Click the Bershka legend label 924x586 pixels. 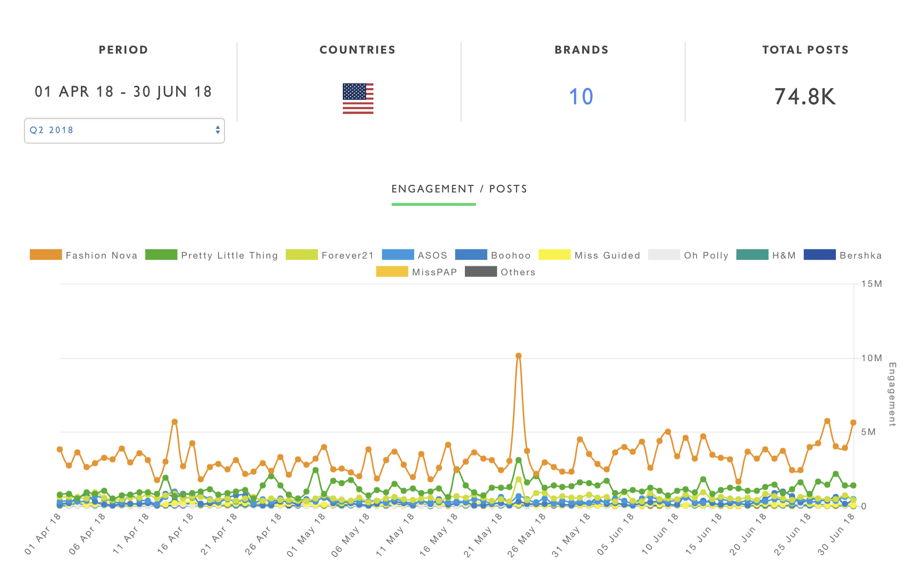click(x=860, y=255)
